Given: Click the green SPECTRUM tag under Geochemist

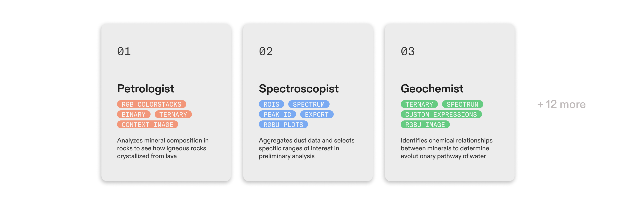Looking at the screenshot, I should pos(462,104).
